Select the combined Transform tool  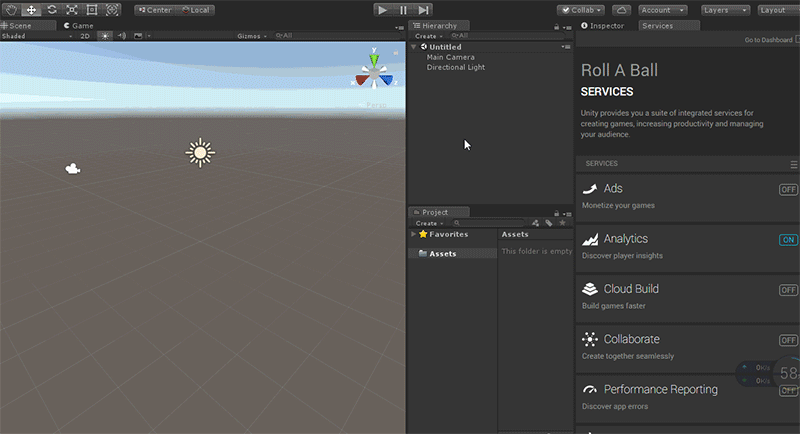[x=112, y=10]
